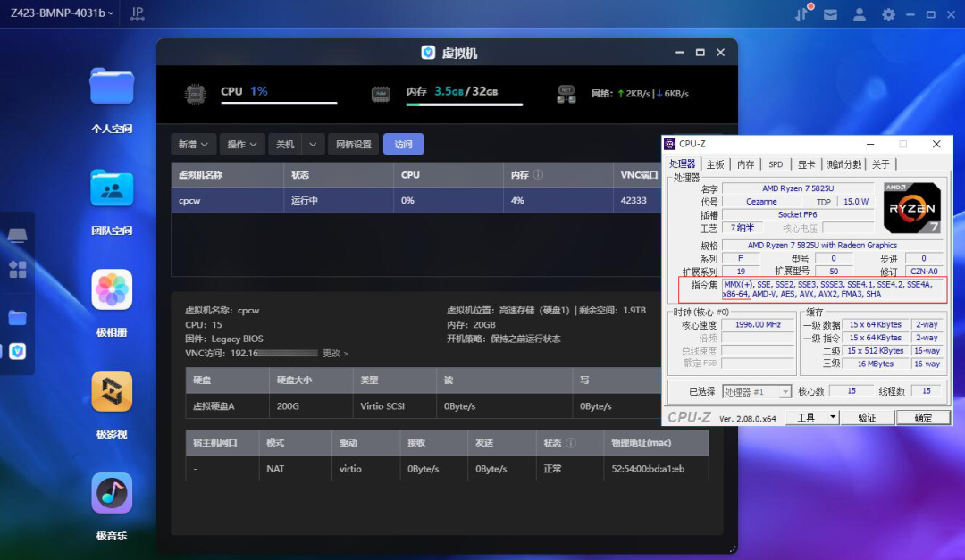Expand the Z423-BMNP-4031b device dropdown
965x560 pixels.
point(63,13)
